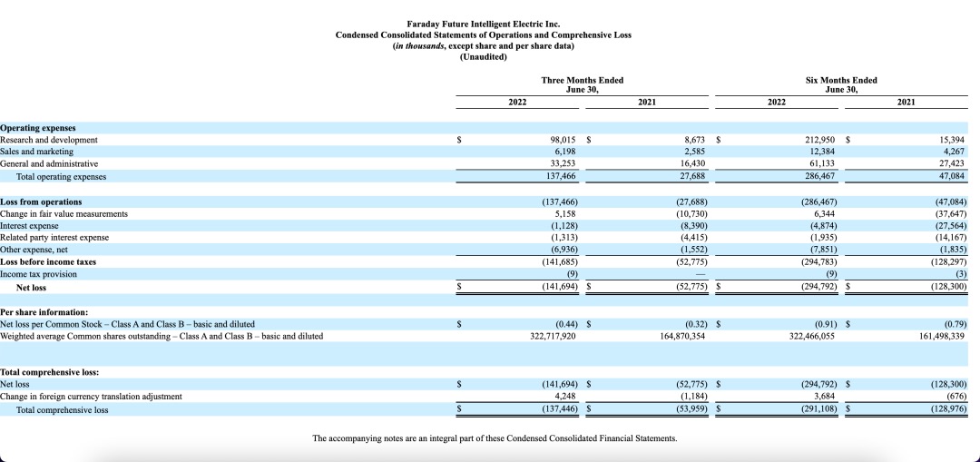Image resolution: width=980 pixels, height=462 pixels.
Task: Click the per share value (0.79)
Action: point(956,324)
